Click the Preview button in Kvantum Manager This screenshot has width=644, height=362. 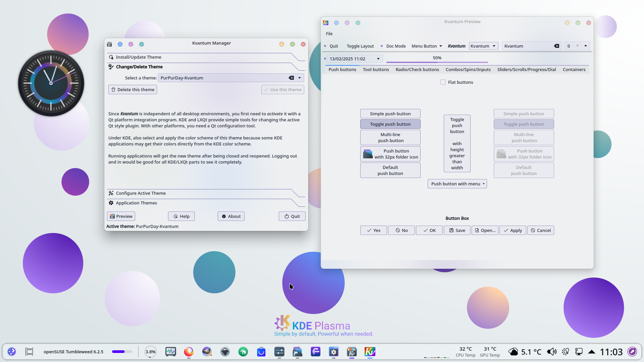pos(121,216)
